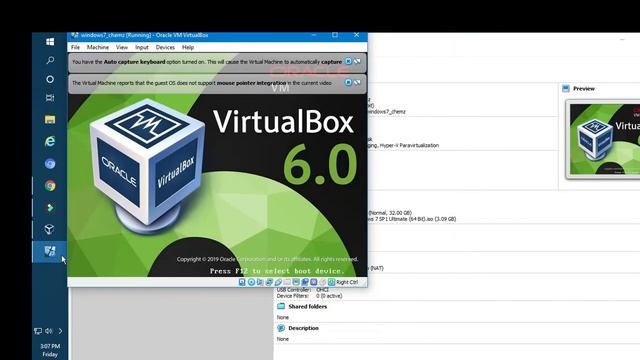Open the Input menu
640x360 pixels.
(142, 47)
